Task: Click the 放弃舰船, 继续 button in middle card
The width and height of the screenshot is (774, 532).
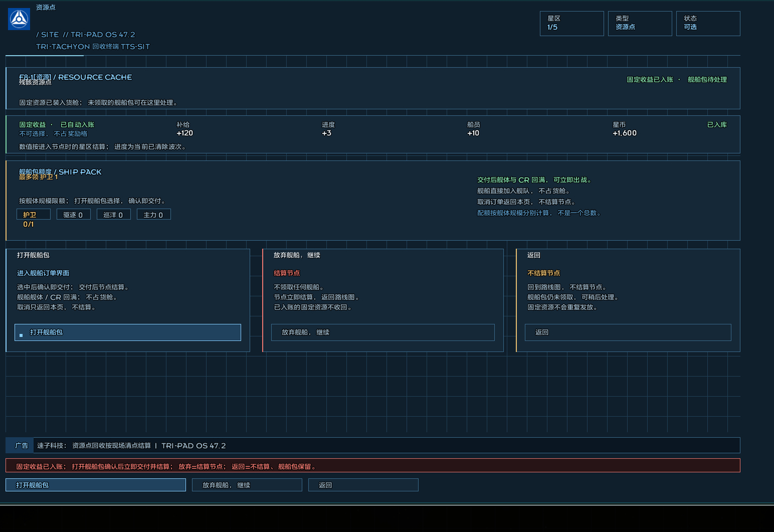Action: pos(383,332)
